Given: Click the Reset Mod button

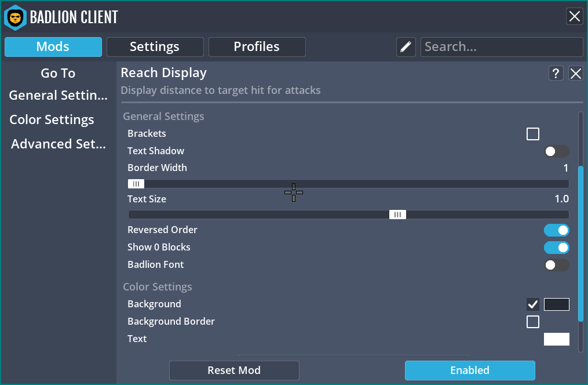Looking at the screenshot, I should point(235,371).
